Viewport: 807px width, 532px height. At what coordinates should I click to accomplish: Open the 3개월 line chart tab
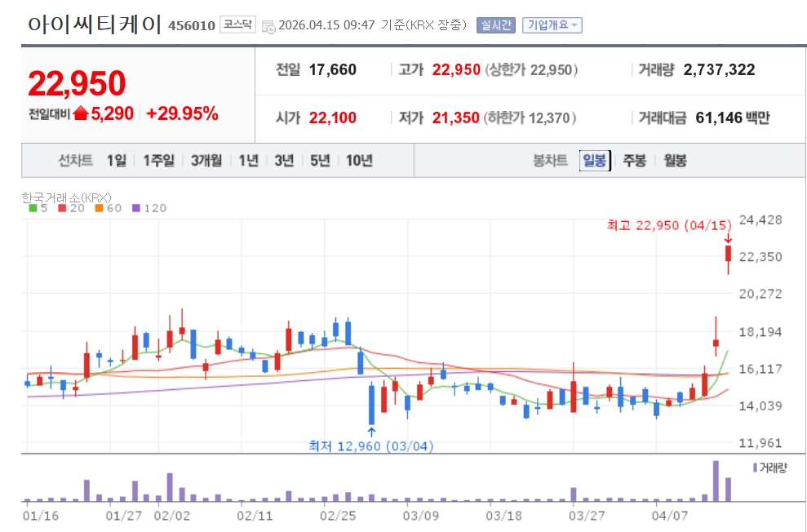(206, 161)
